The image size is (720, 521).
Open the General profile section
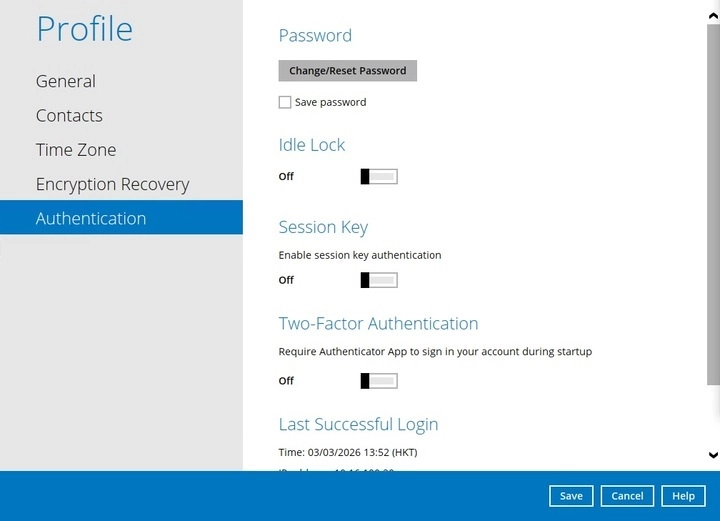pos(66,81)
